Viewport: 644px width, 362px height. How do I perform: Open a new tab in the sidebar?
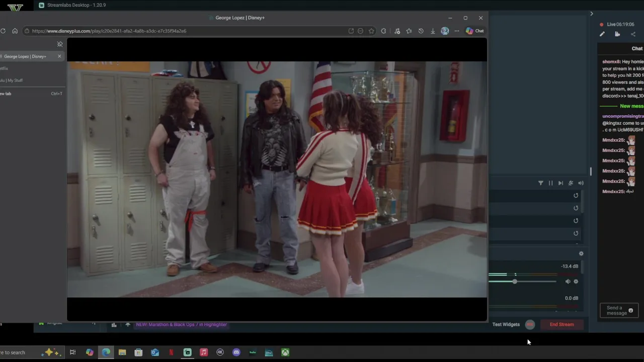click(x=31, y=94)
